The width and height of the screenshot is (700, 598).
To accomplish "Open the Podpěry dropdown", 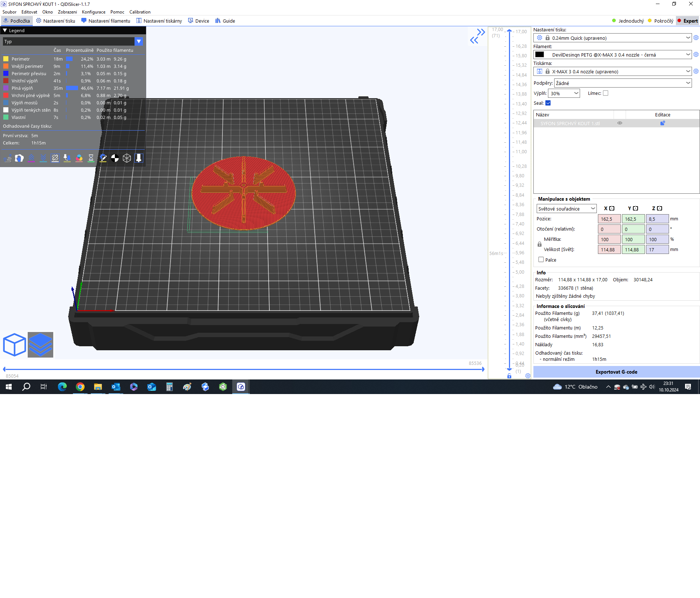I will point(623,83).
